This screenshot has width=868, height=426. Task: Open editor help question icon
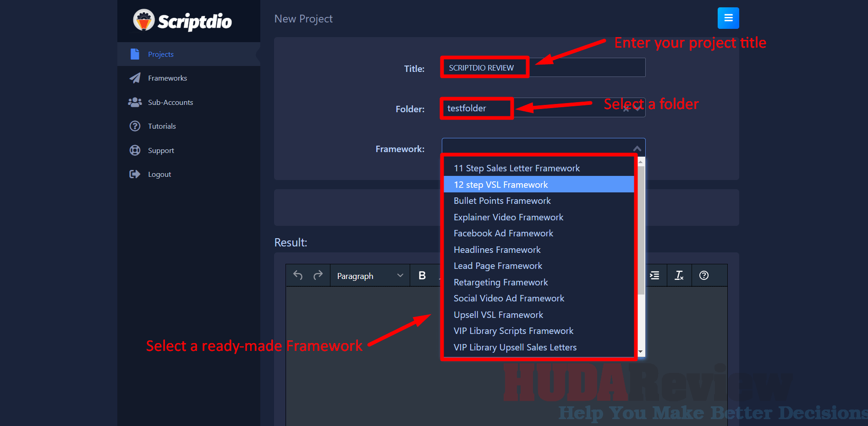pos(704,275)
